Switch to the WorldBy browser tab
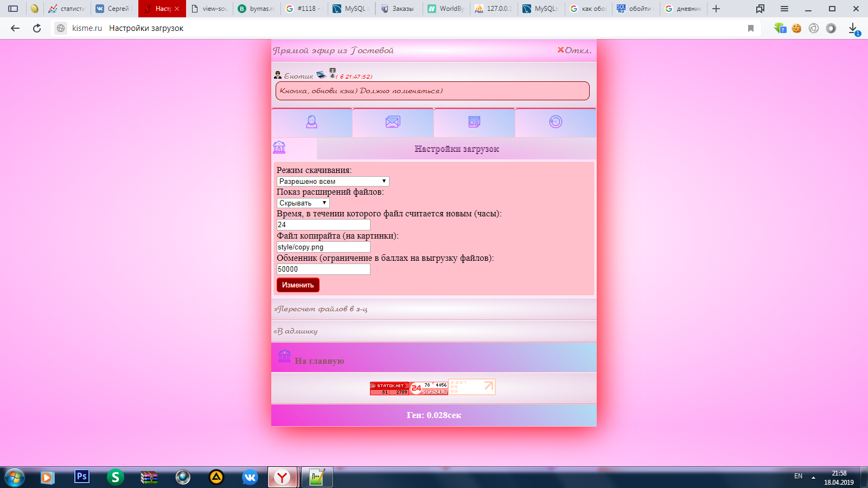Screen dimensions: 868x488 click(445, 9)
